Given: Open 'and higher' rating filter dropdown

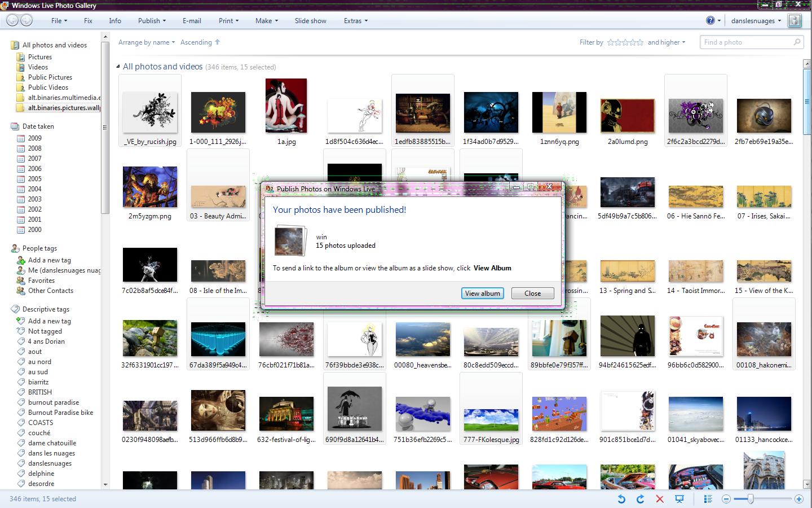Looking at the screenshot, I should 667,42.
